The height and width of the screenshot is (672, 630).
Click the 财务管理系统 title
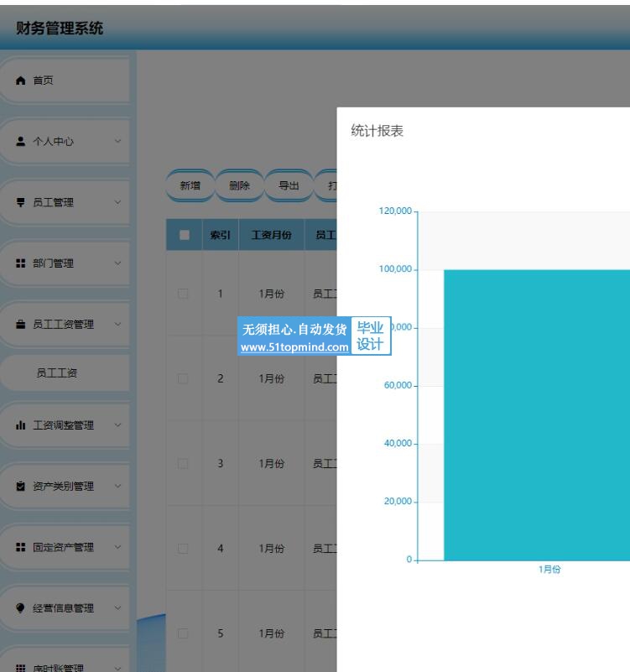point(60,29)
